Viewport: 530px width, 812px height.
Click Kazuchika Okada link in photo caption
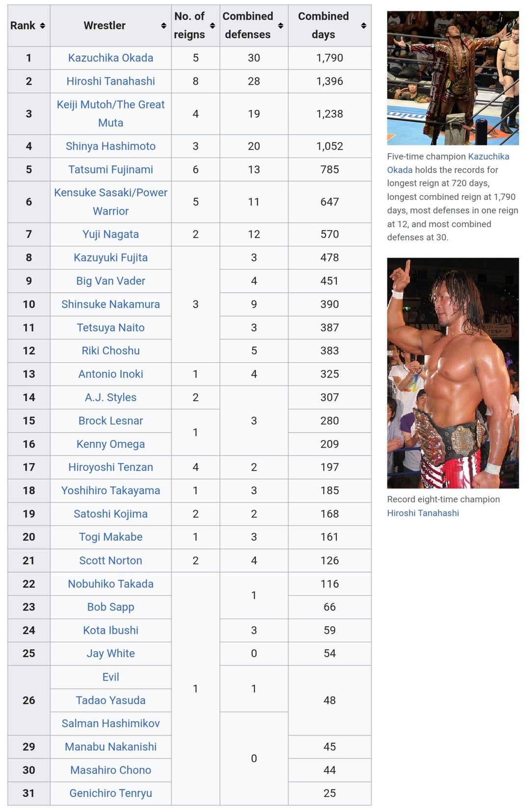click(x=488, y=156)
